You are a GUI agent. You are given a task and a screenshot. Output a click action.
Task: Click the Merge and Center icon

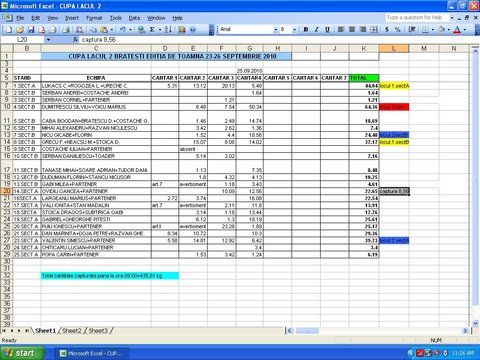point(374,30)
